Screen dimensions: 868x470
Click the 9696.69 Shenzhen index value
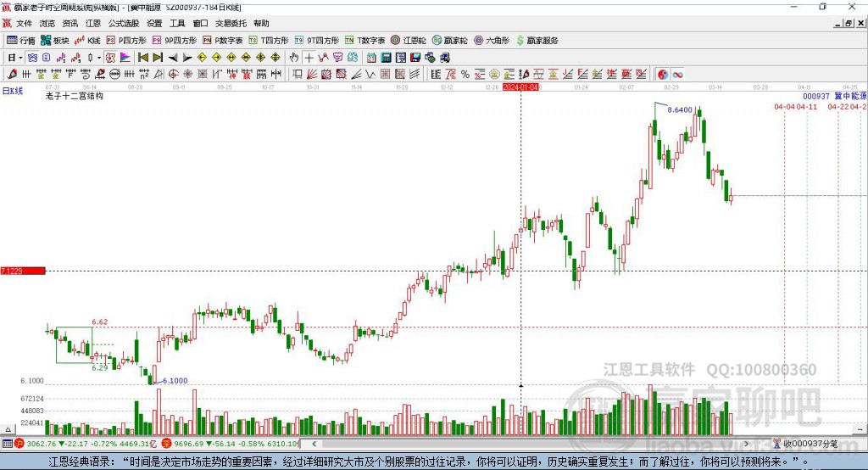click(x=189, y=444)
